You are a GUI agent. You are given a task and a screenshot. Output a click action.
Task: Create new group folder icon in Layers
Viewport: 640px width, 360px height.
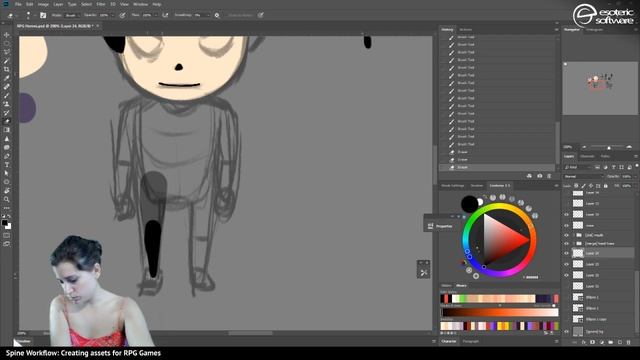[x=611, y=342]
